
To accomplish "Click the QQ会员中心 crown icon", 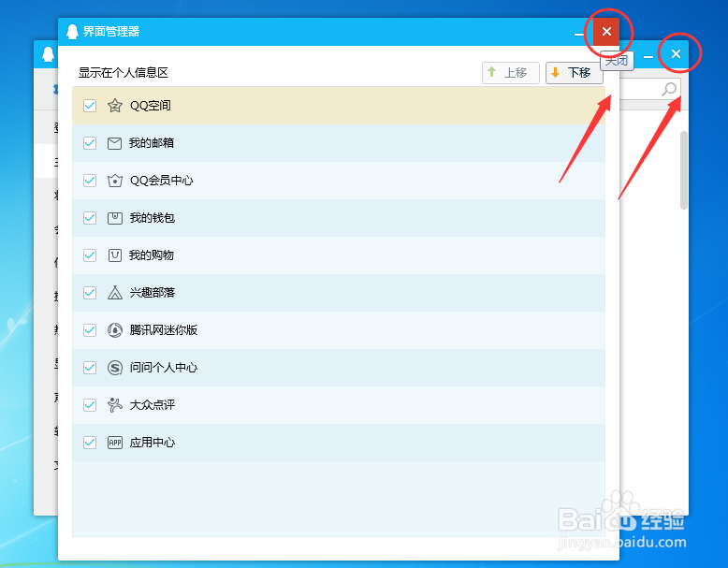I will tap(115, 181).
